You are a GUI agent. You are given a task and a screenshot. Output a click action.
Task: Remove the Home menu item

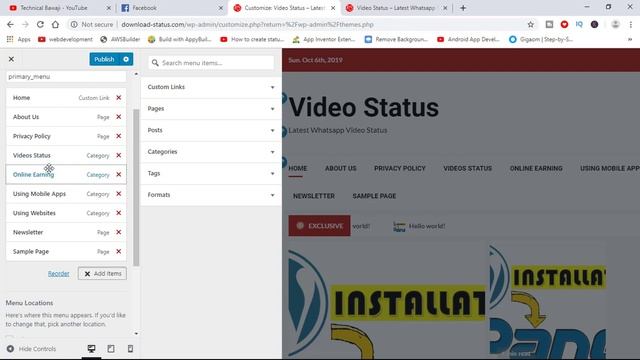(119, 98)
